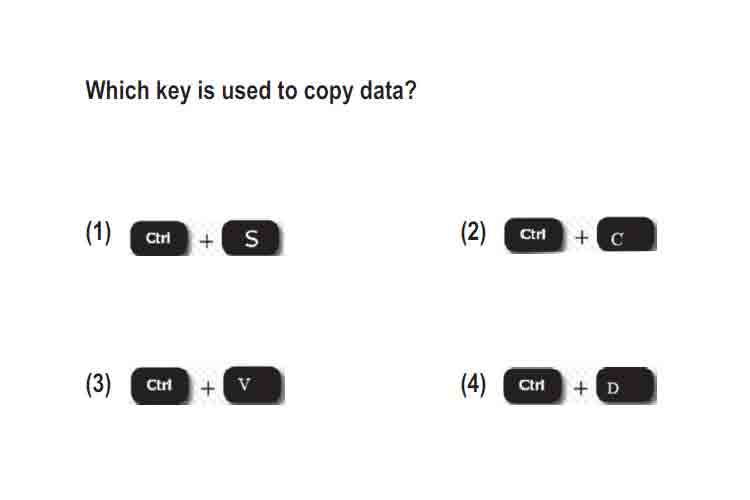
Task: Click the question mark ending the question
Action: 410,89
